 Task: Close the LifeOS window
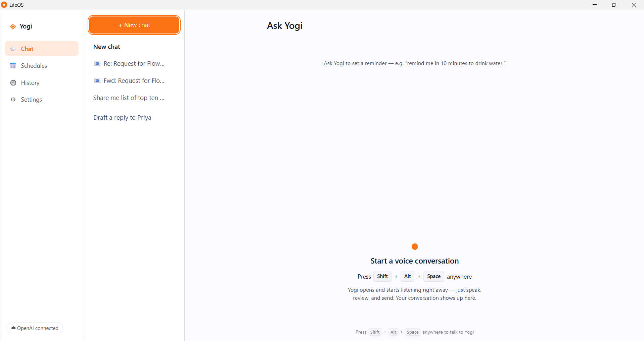pyautogui.click(x=634, y=5)
